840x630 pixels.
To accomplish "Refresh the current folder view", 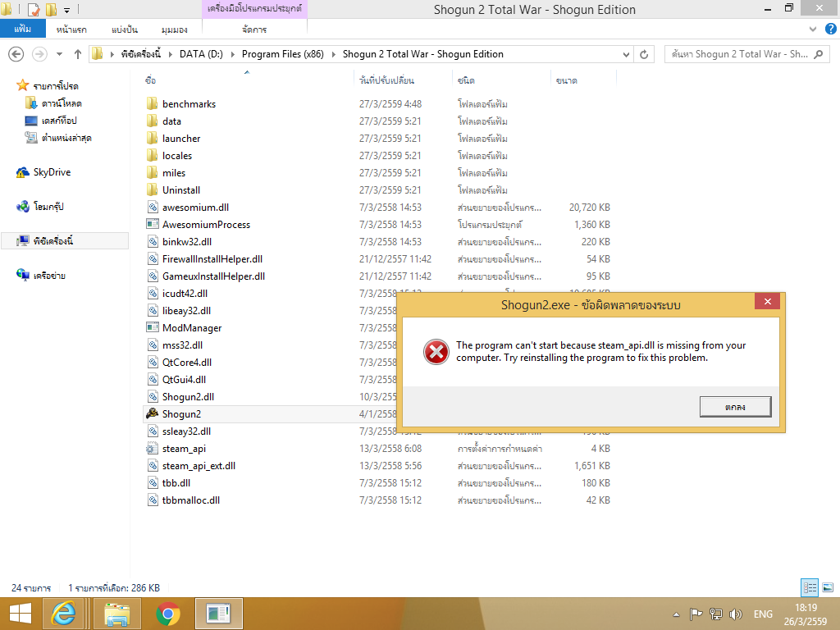I will click(x=645, y=54).
